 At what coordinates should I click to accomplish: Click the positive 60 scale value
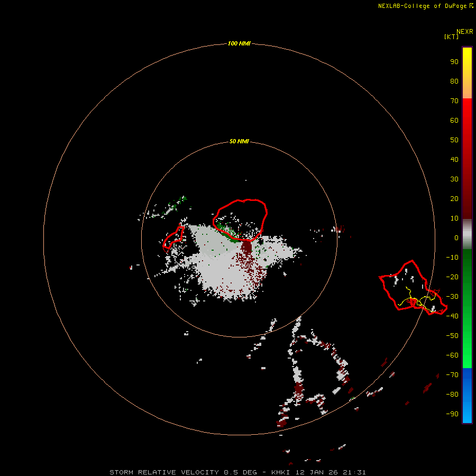point(454,120)
